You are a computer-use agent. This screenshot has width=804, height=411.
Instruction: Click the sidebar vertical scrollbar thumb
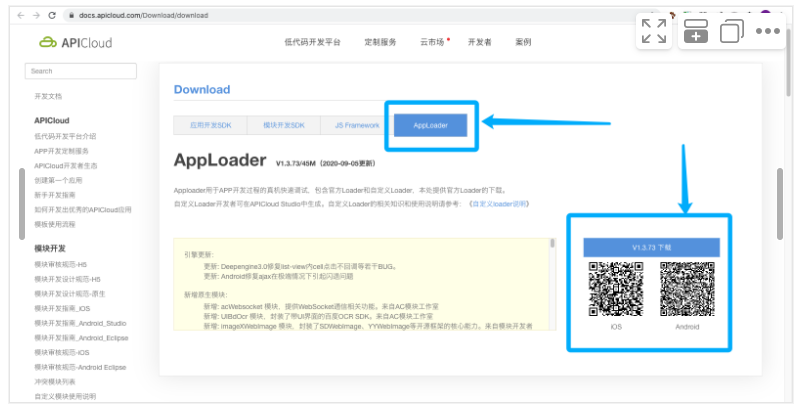[x=22, y=204]
